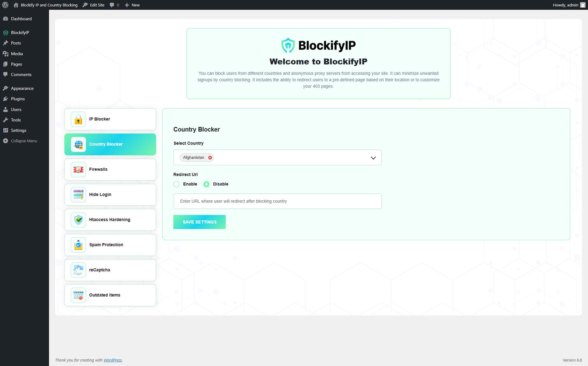This screenshot has height=366, width=588.
Task: Click the reCaptcha refresh arrows icon
Action: point(78,270)
